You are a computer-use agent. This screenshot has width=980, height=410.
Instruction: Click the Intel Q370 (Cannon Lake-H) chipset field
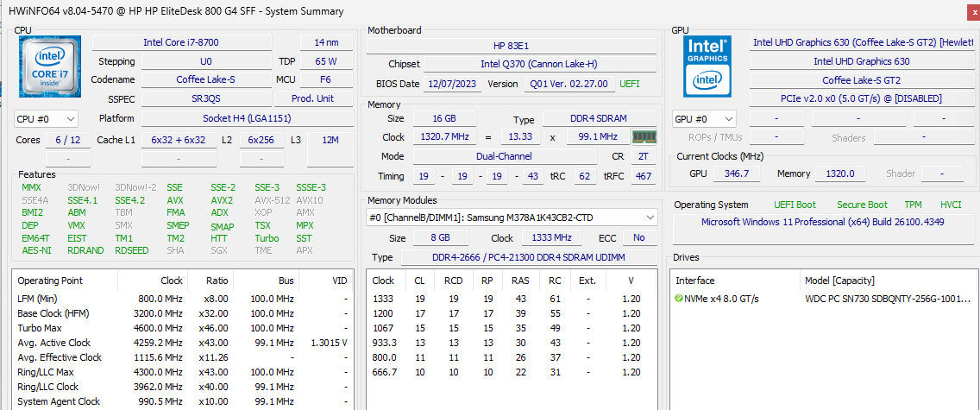[x=541, y=65]
